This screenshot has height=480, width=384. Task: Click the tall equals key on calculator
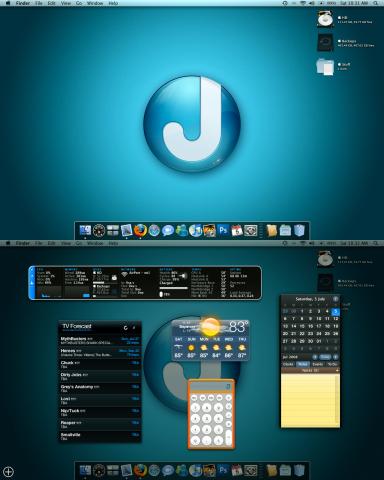coord(229,437)
